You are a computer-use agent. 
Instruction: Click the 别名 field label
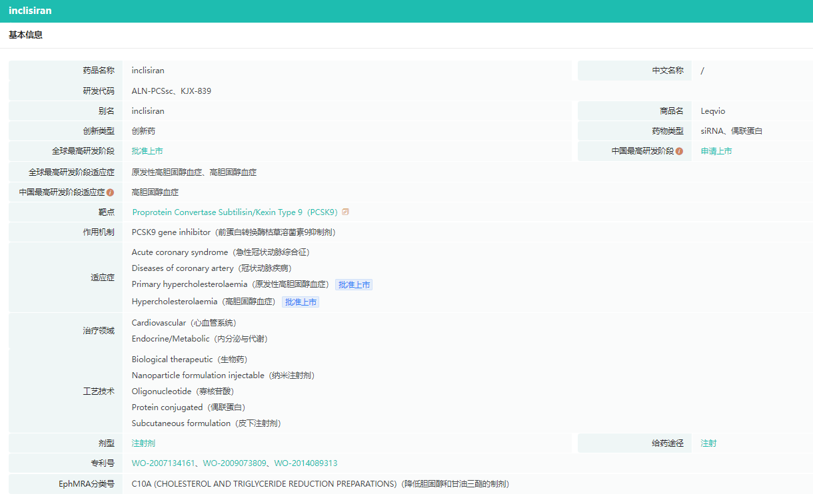click(107, 111)
